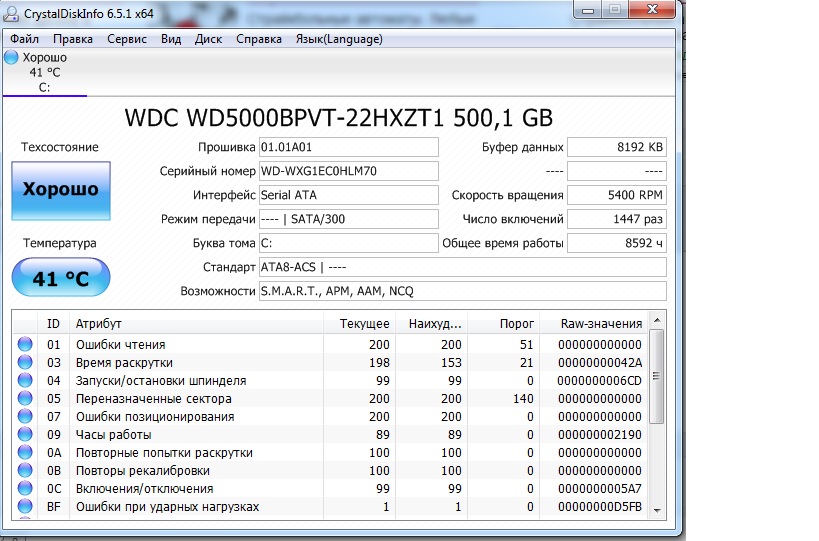819x541 pixels.
Task: Click status circle for Переназначенные сектора row
Action: pos(25,398)
